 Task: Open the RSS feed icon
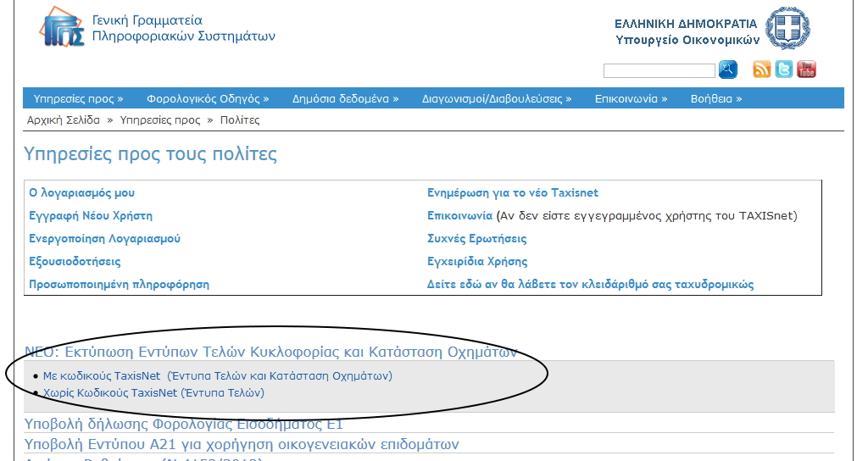click(x=762, y=69)
